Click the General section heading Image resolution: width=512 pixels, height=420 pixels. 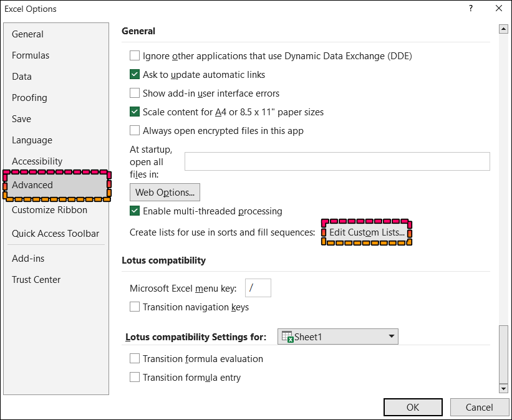click(x=138, y=31)
